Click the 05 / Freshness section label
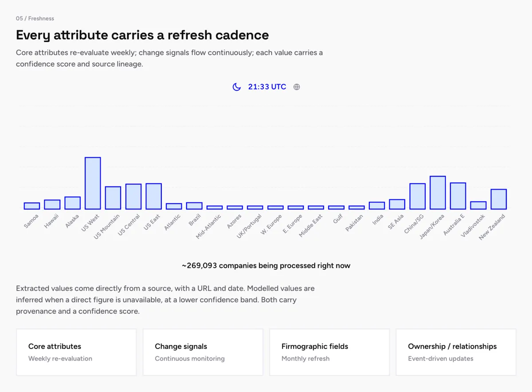532x392 pixels. pos(35,19)
